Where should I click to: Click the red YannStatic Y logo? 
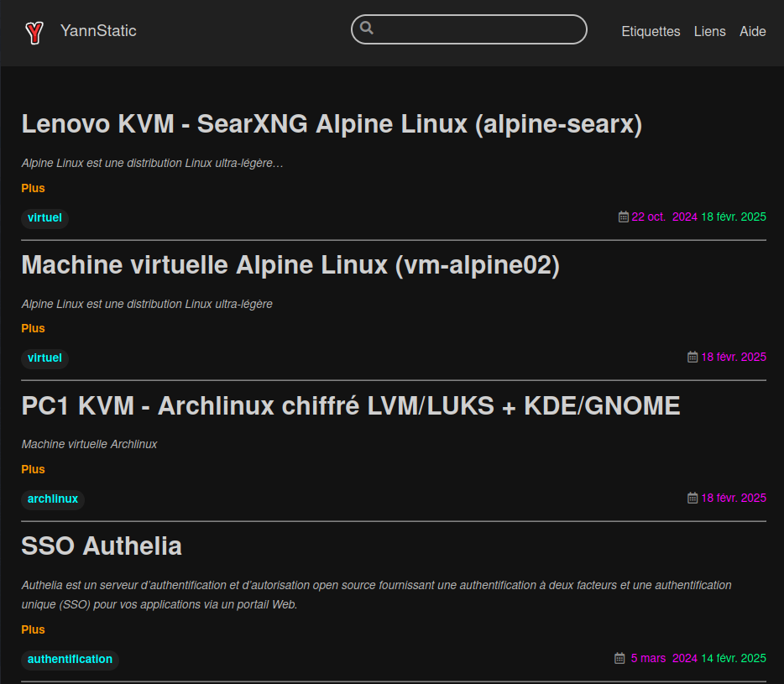(34, 32)
